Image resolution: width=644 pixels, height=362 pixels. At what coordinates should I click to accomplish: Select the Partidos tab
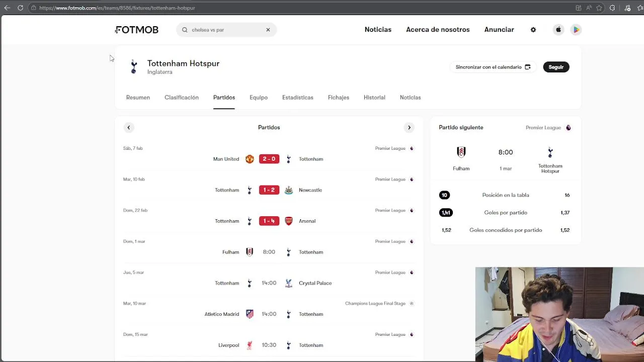coord(224,98)
